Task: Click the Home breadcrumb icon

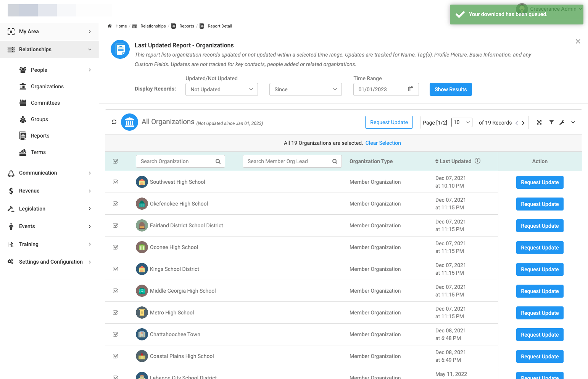Action: click(110, 26)
